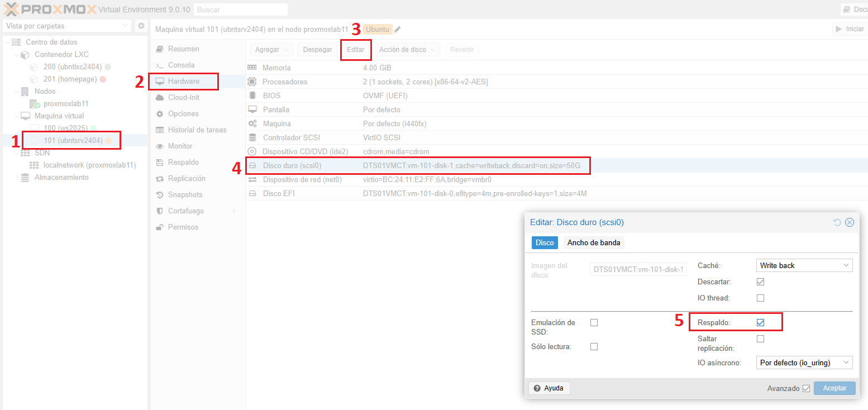Viewport: 868px width, 410px height.
Task: Uncheck the Respaldo checkbox
Action: click(x=760, y=322)
